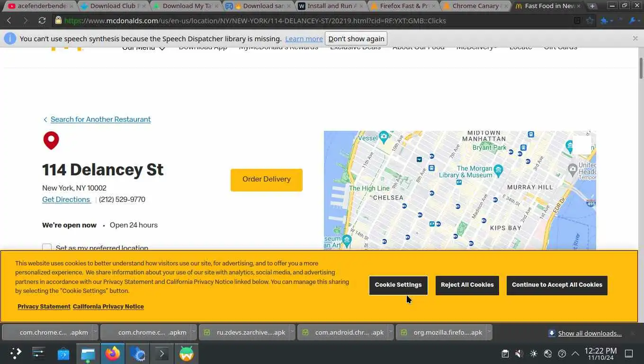Open reader mode icon in address bar
This screenshot has height=364, width=644.
click(577, 20)
